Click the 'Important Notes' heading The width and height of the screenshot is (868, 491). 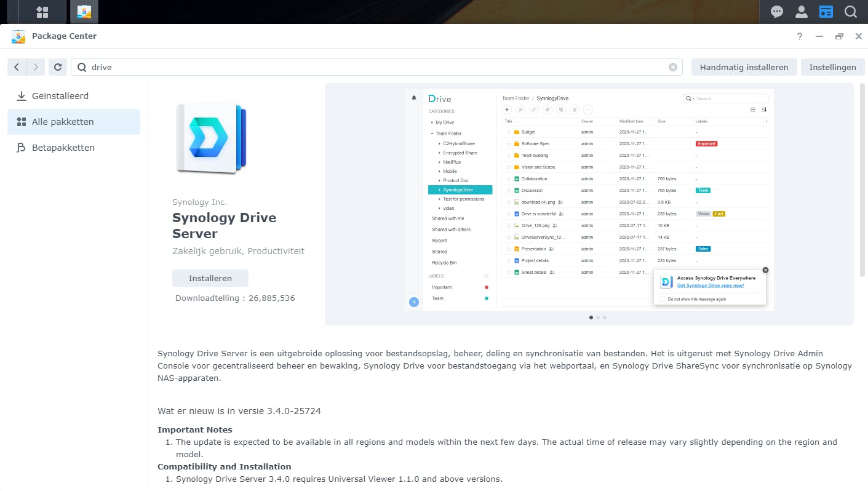coord(195,429)
